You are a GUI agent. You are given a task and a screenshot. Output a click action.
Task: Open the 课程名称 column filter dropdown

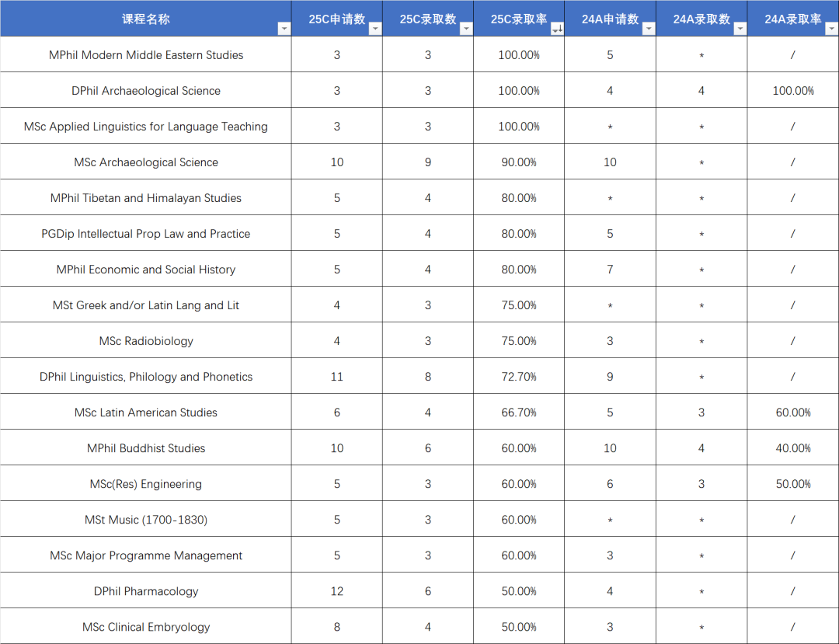point(284,29)
